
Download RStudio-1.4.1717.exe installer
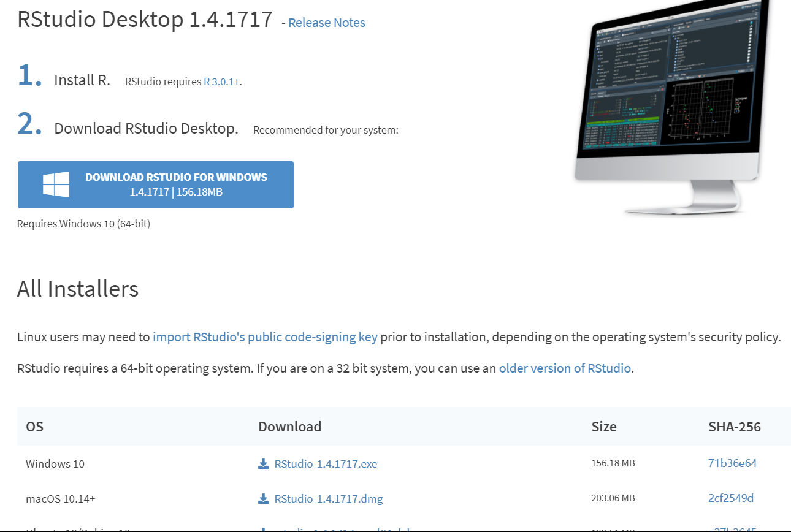tap(326, 464)
